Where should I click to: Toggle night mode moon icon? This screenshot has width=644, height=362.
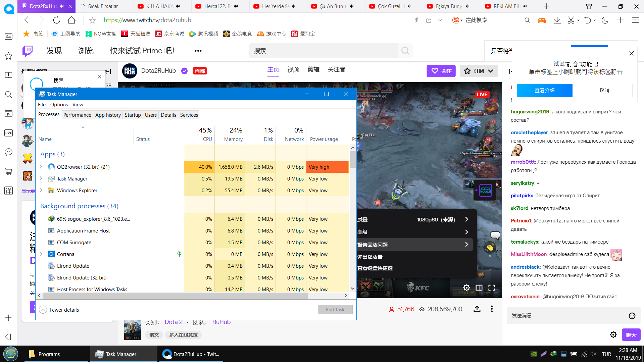605,20
